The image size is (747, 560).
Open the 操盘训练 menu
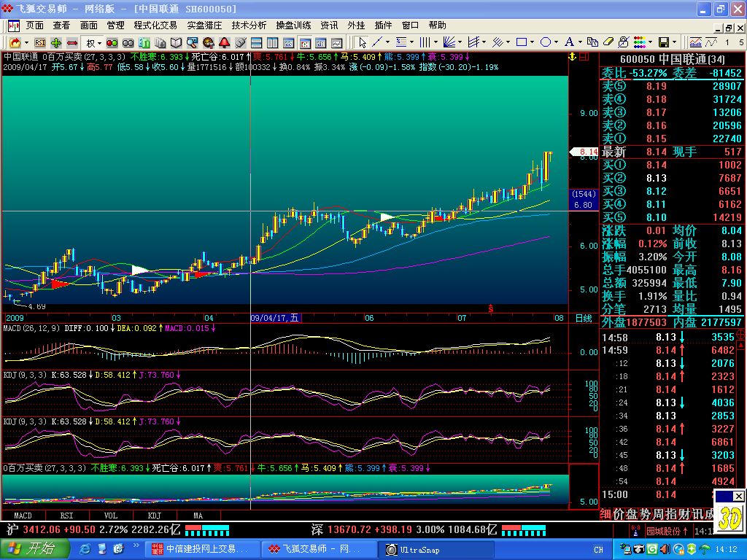click(293, 26)
